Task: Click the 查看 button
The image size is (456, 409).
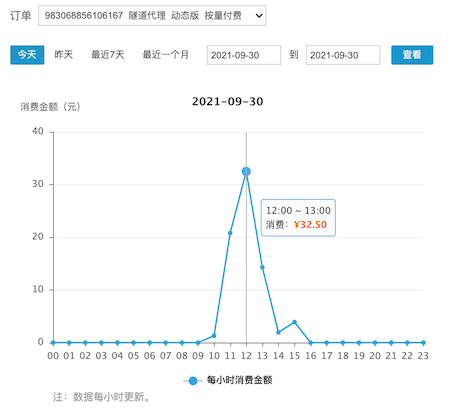Action: 412,55
